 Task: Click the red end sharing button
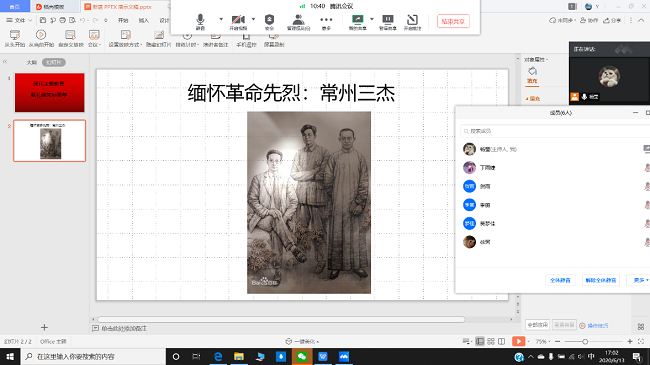click(453, 21)
